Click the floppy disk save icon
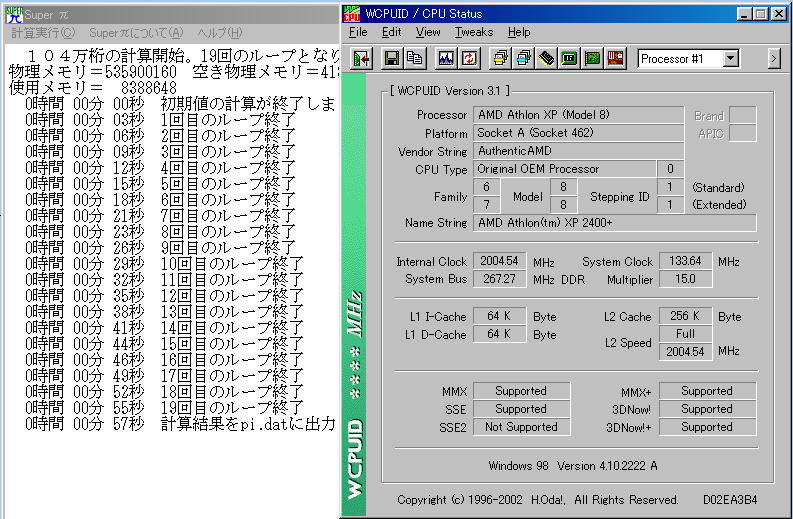 [x=391, y=59]
